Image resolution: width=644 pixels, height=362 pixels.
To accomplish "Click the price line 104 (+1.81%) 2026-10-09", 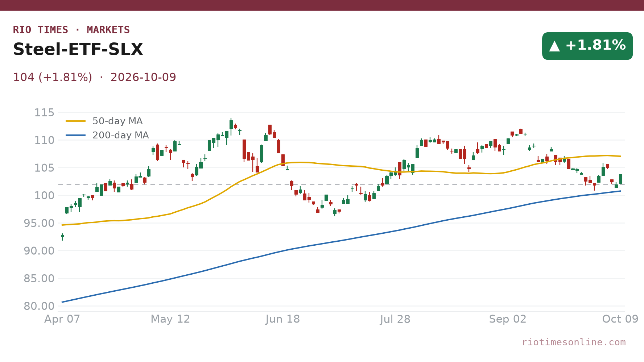I will (95, 77).
